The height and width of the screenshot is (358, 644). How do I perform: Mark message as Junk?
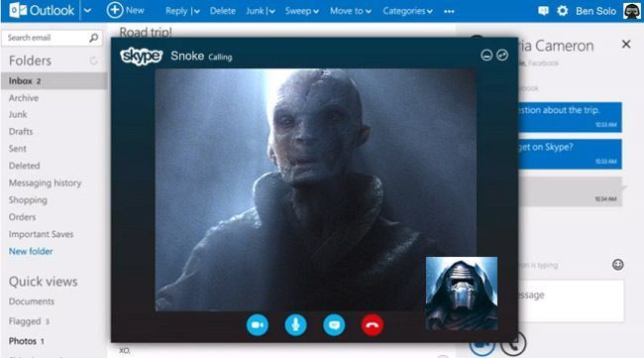point(255,11)
